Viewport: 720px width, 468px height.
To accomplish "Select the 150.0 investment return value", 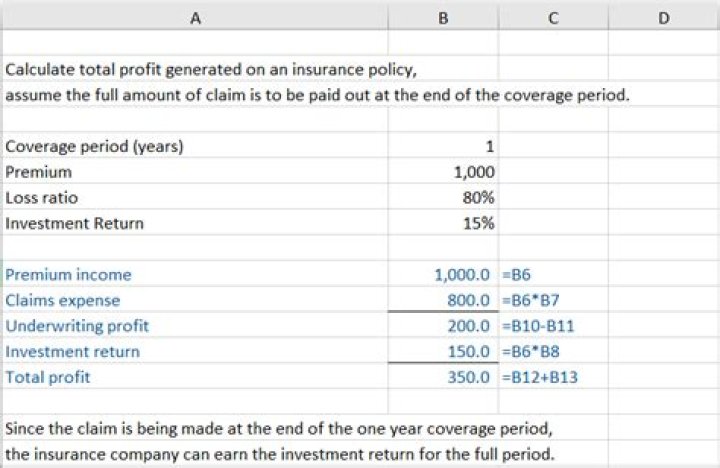I will [x=443, y=352].
